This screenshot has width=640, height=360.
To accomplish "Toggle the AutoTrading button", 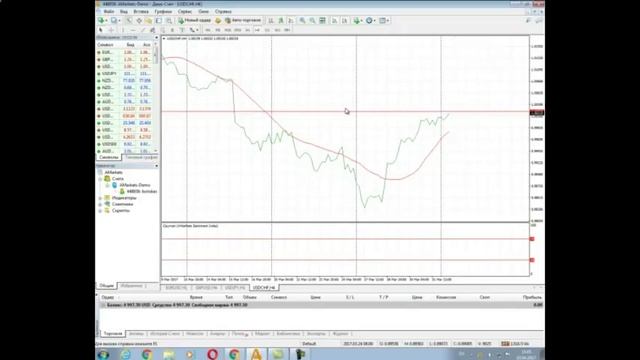I will pos(243,20).
